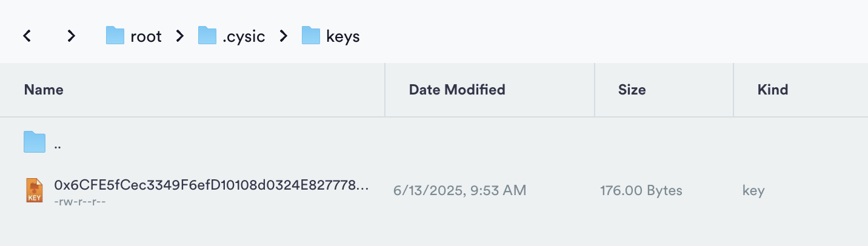Click the forward navigation arrow
The height and width of the screenshot is (246, 868).
click(x=72, y=36)
